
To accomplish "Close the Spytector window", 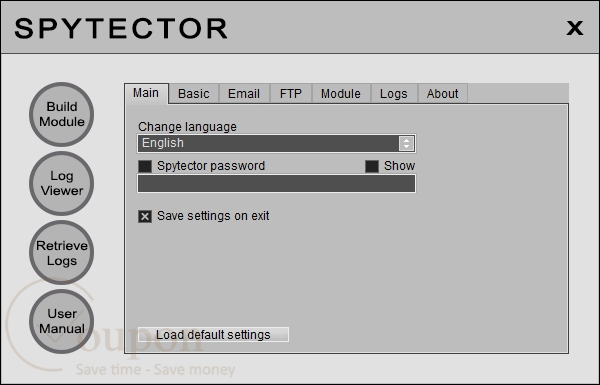I will 575,28.
